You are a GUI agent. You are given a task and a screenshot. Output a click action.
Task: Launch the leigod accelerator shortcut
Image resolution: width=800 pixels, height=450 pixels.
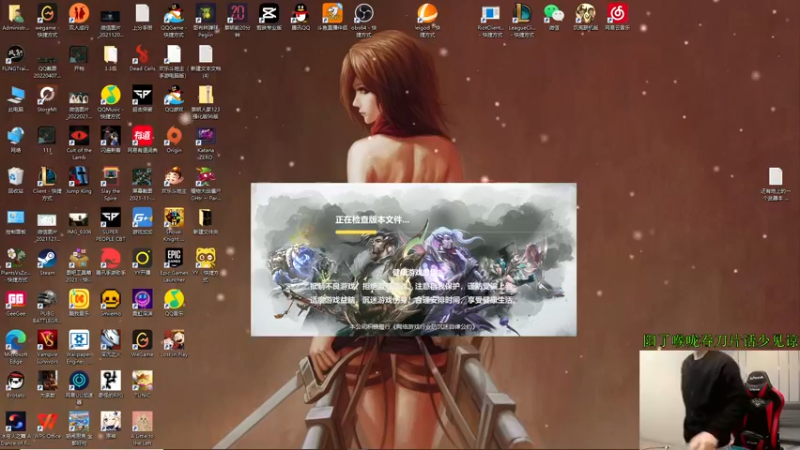427,14
